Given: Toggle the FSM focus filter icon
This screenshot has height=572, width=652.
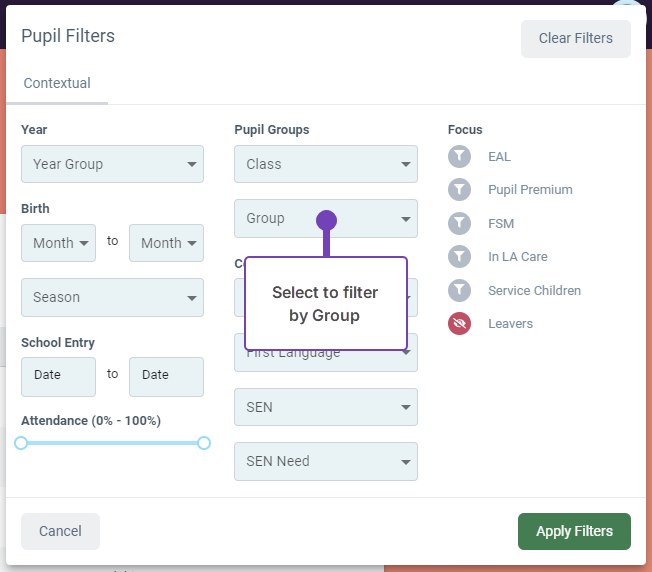Looking at the screenshot, I should pos(459,224).
